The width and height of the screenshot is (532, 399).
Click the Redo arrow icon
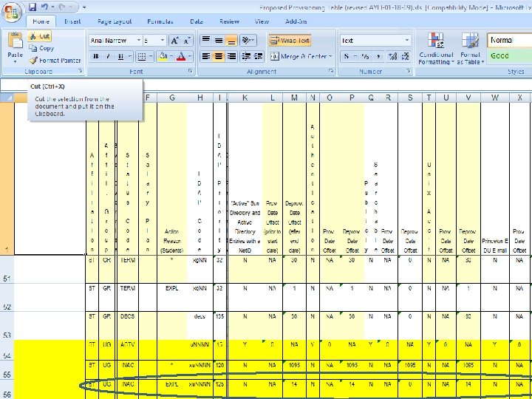(x=62, y=7)
